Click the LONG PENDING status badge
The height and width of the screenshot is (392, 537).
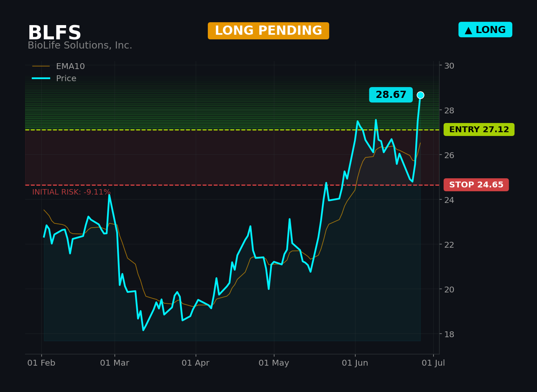point(268,31)
